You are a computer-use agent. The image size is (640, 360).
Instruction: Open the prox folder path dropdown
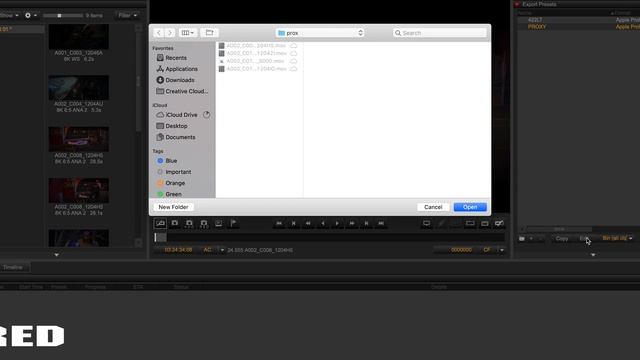tap(320, 33)
